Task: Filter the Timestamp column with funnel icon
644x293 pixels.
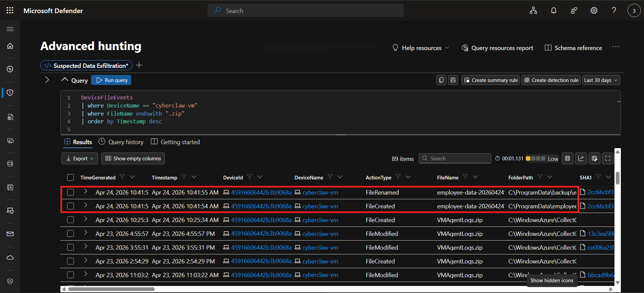Action: tap(184, 177)
